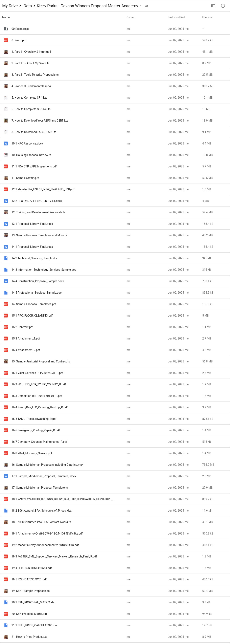Image resolution: width=230 pixels, height=644 pixels.
Task: Click the Owner column header
Action: tap(131, 17)
